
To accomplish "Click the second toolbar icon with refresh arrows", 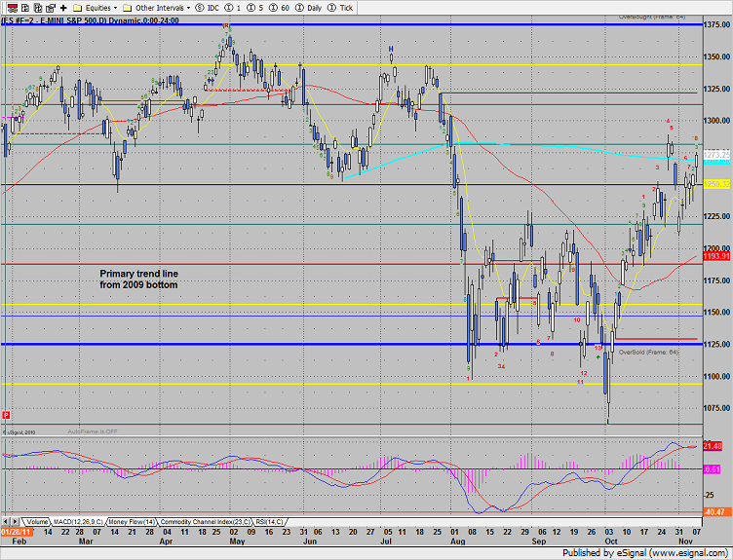I will coord(25,8).
